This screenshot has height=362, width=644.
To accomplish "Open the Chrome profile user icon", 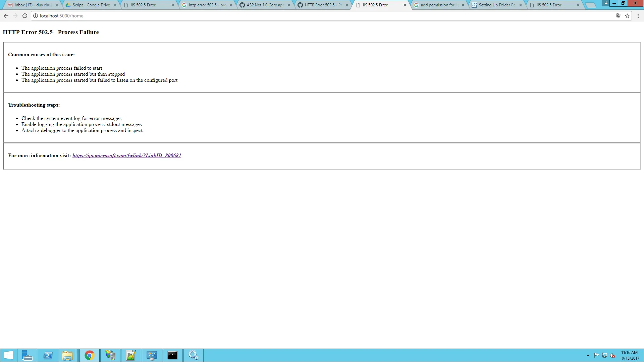I will coord(606,3).
